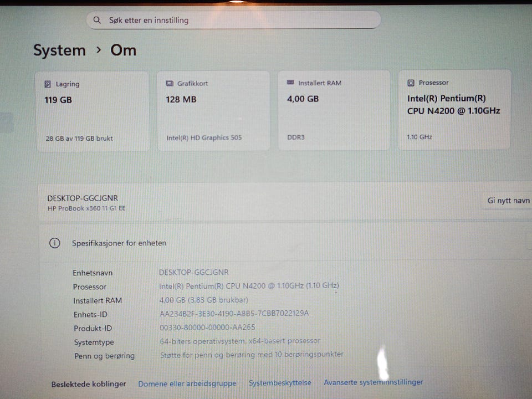Select 'Penn og berøring' support value

(x=252, y=355)
